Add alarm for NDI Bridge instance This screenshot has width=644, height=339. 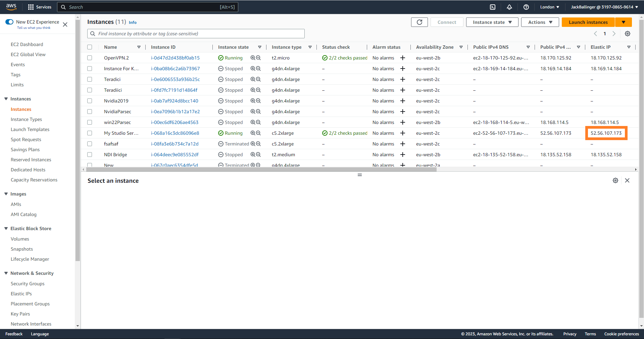pyautogui.click(x=403, y=155)
